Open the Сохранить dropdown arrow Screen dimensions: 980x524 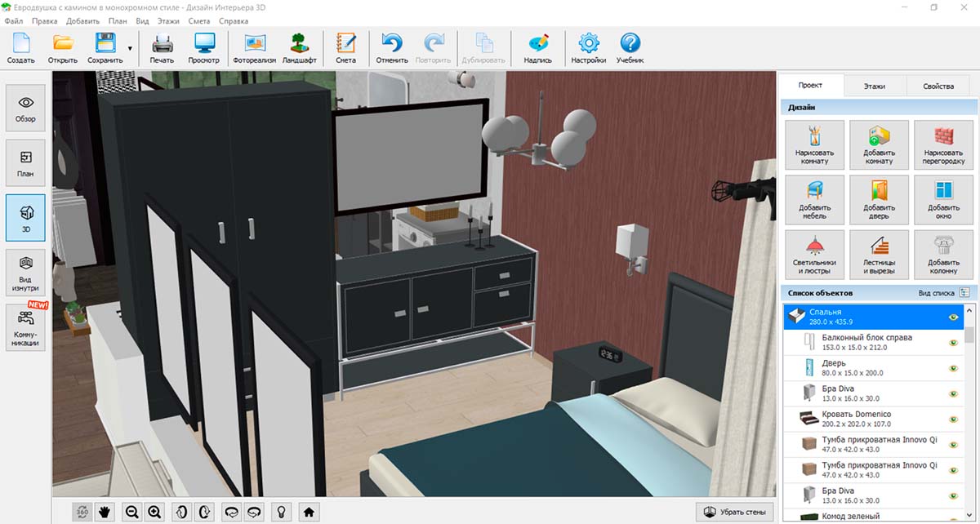click(129, 49)
